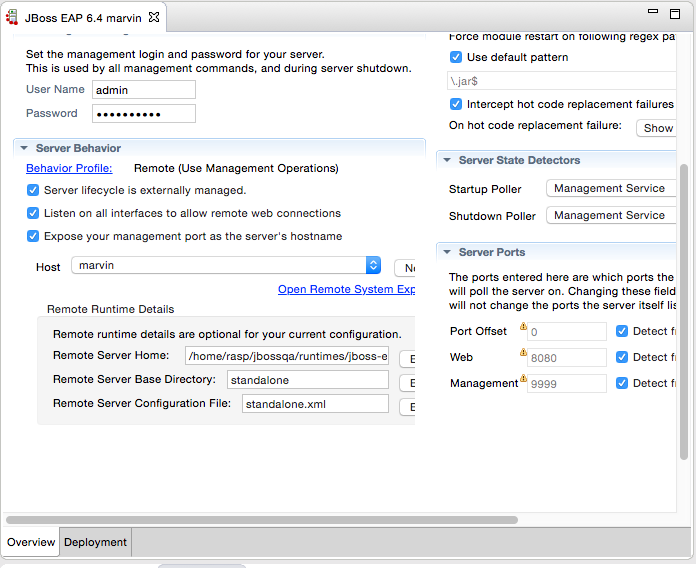Click the regex pattern field \.jar$
This screenshot has width=696, height=568.
tap(562, 81)
